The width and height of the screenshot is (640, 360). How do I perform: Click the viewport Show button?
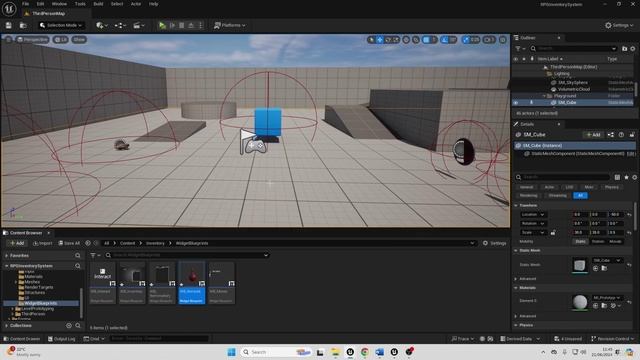click(79, 40)
